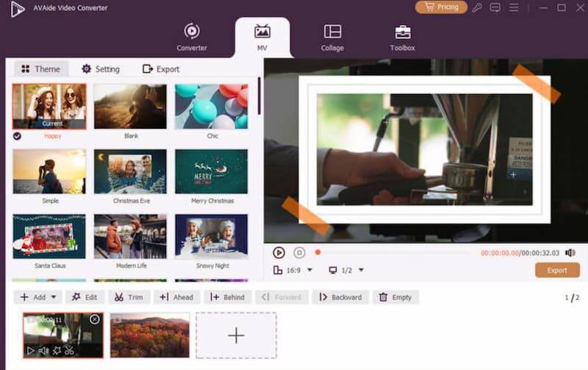Screen dimensions: 588x370
Task: Select the first clip in the timeline
Action: (63, 335)
